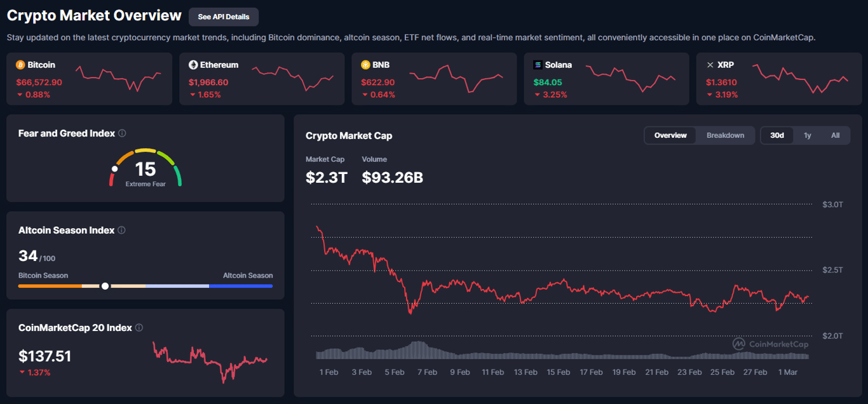Open the CoinMarketCap 20 Index sparkline chart
Screen dimensions: 868x404
click(210, 361)
